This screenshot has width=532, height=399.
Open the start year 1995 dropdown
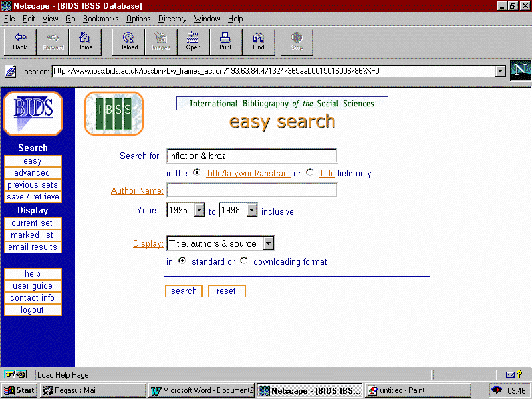coord(199,210)
